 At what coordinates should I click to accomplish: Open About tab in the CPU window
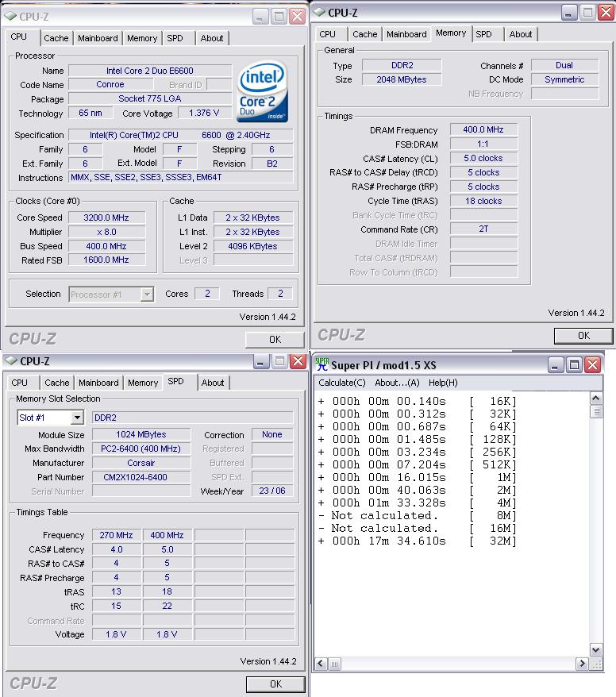212,38
